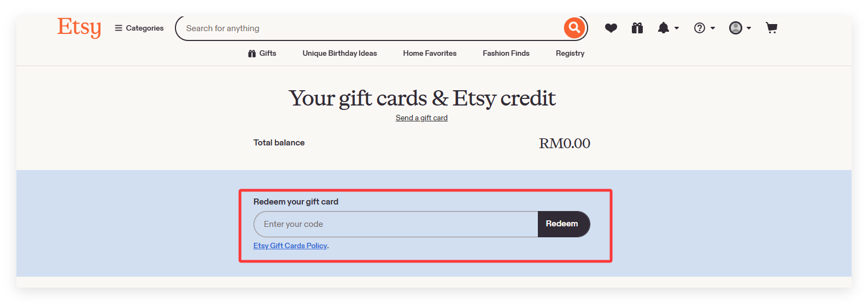Open the Categories hamburger menu
868x304 pixels.
(x=139, y=28)
